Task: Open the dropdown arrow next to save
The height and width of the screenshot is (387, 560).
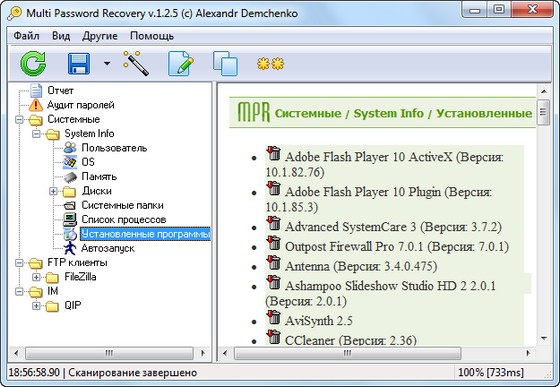Action: (107, 64)
